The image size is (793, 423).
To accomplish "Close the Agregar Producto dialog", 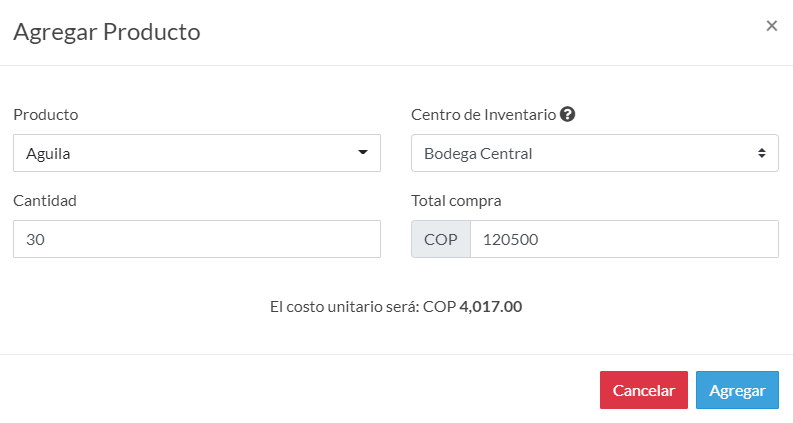I will [771, 26].
